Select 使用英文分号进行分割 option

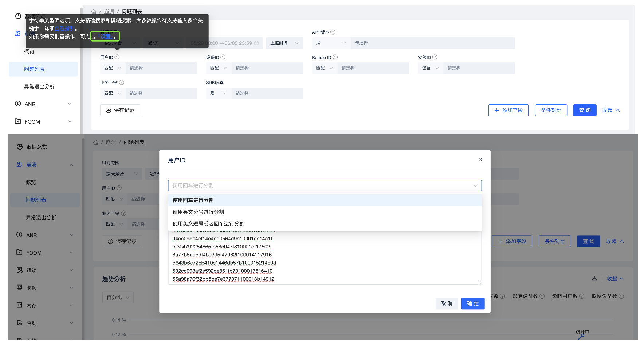click(x=325, y=212)
